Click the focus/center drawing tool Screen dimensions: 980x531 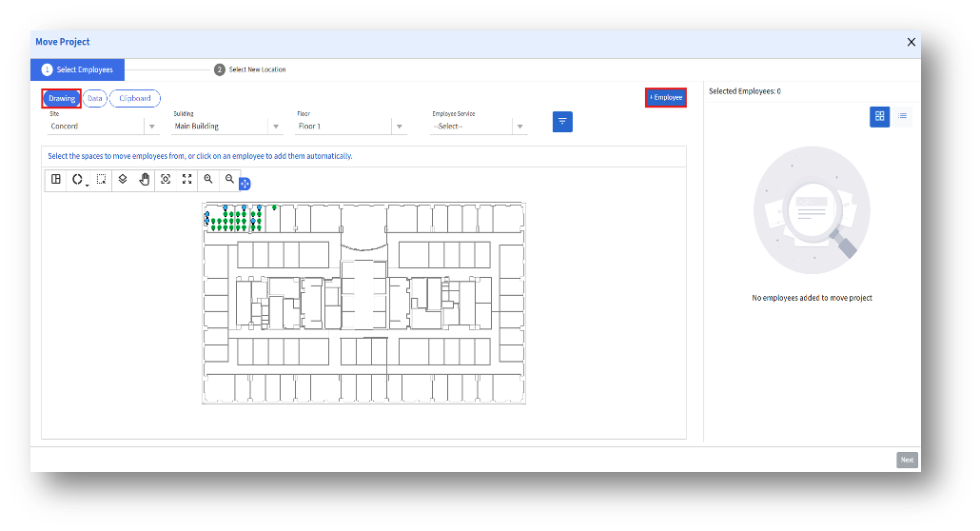pyautogui.click(x=166, y=180)
